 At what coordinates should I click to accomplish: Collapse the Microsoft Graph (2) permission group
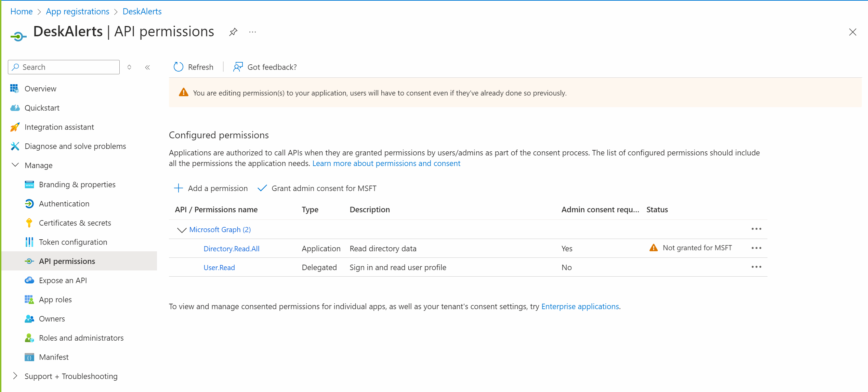point(182,230)
